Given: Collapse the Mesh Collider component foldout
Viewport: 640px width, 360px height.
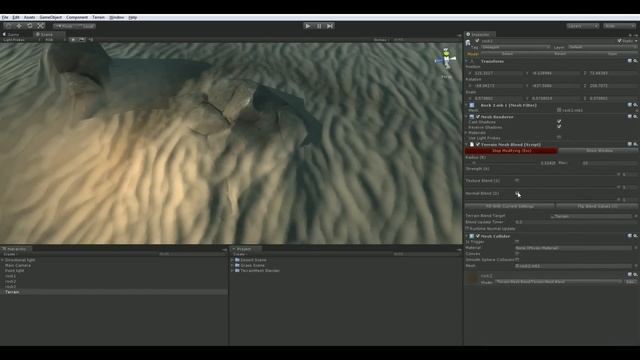Looking at the screenshot, I should (467, 236).
